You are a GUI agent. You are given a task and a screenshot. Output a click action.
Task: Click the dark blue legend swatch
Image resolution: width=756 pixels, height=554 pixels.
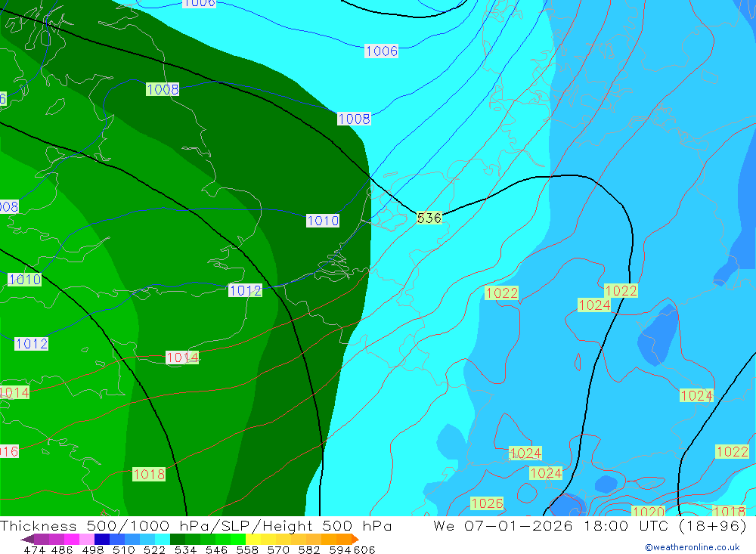102,539
